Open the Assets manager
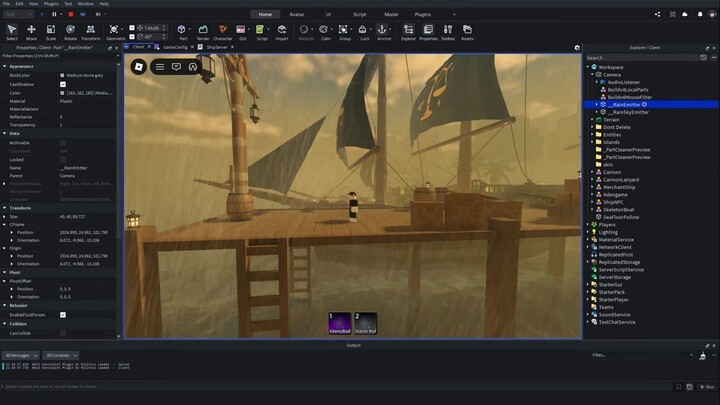This screenshot has height=405, width=720. click(467, 32)
